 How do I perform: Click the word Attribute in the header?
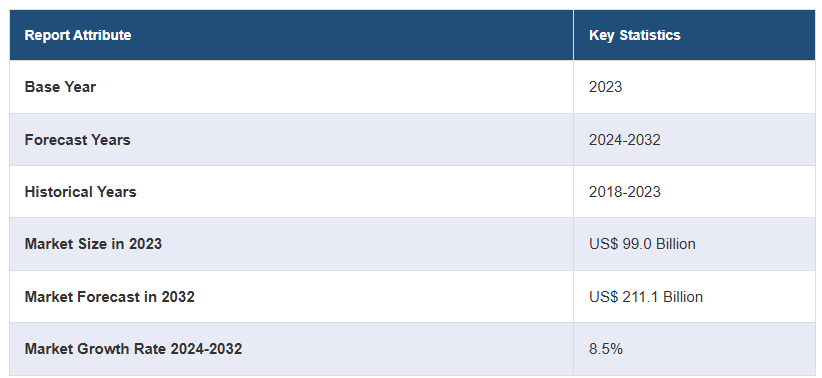pos(102,35)
